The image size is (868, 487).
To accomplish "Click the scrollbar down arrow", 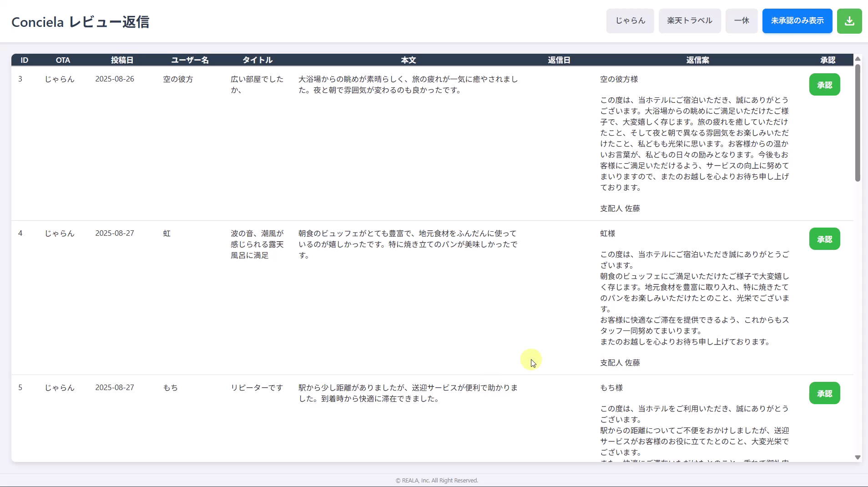I will [x=857, y=457].
